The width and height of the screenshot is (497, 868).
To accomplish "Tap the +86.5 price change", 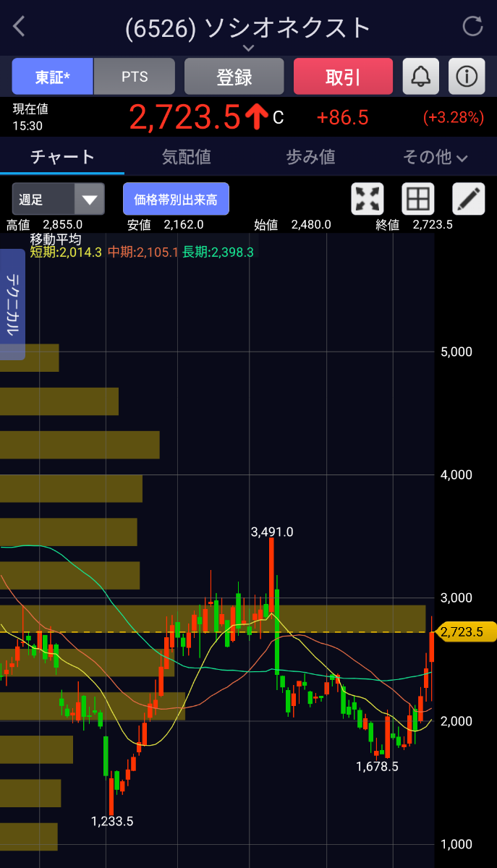I will click(x=343, y=117).
